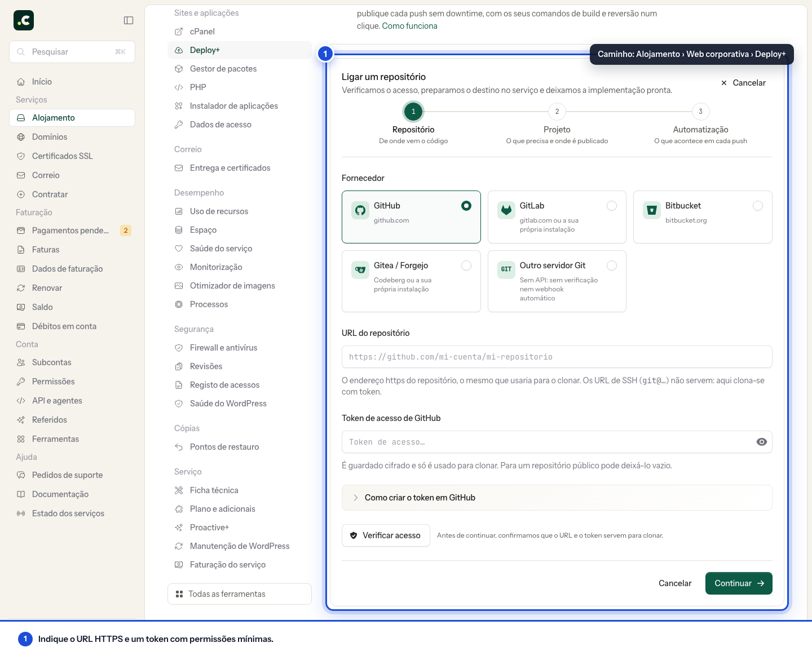This screenshot has height=656, width=812.
Task: Select the Outro servidor Git radio button
Action: point(612,265)
